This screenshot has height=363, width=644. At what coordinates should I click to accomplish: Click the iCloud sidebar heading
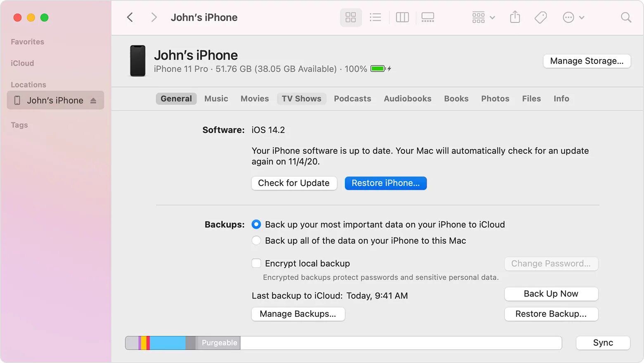(22, 63)
